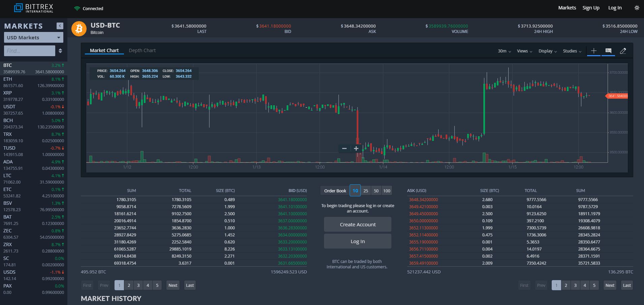This screenshot has height=305, width=644.
Task: Click the market list sort arrows
Action: coord(60,51)
